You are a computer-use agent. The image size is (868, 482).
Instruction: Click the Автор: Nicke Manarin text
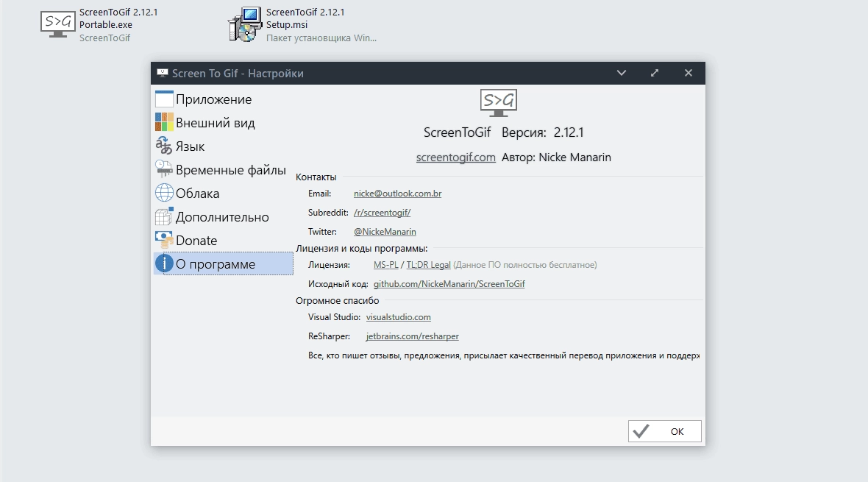(556, 157)
